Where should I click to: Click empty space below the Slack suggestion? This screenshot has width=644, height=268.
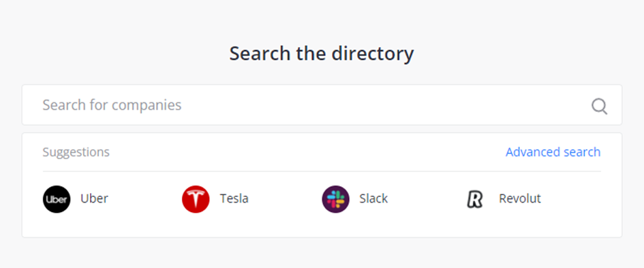pos(355,225)
